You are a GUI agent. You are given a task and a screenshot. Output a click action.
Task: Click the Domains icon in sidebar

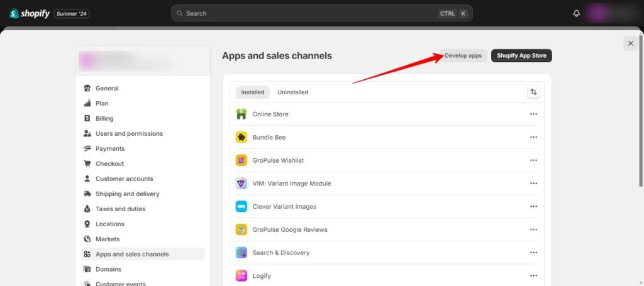pyautogui.click(x=87, y=269)
